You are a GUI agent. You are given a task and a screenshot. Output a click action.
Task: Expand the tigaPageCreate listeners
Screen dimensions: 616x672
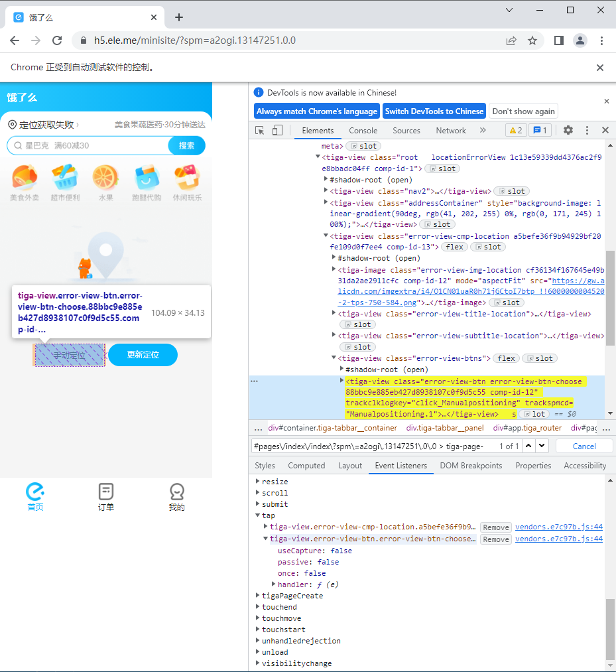pyautogui.click(x=257, y=595)
